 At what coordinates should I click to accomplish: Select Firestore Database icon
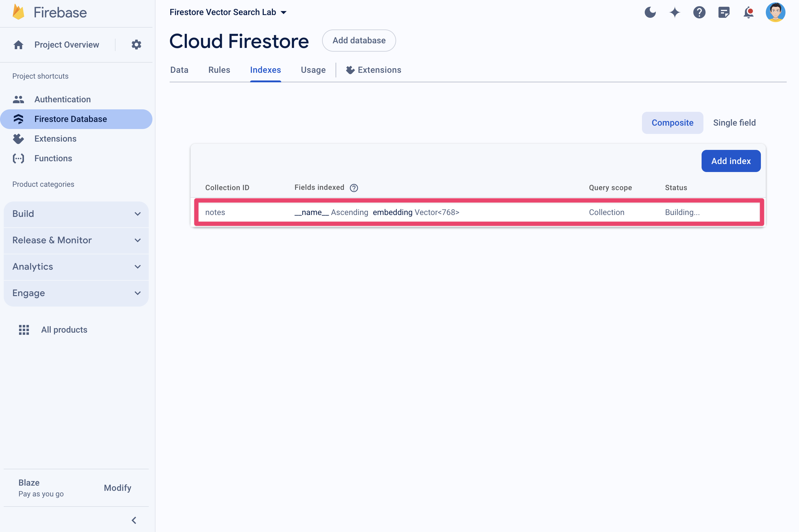(x=18, y=119)
